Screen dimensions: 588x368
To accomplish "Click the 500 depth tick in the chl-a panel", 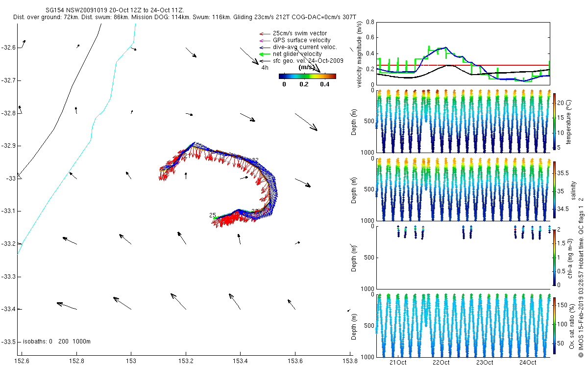I will pos(369,258).
